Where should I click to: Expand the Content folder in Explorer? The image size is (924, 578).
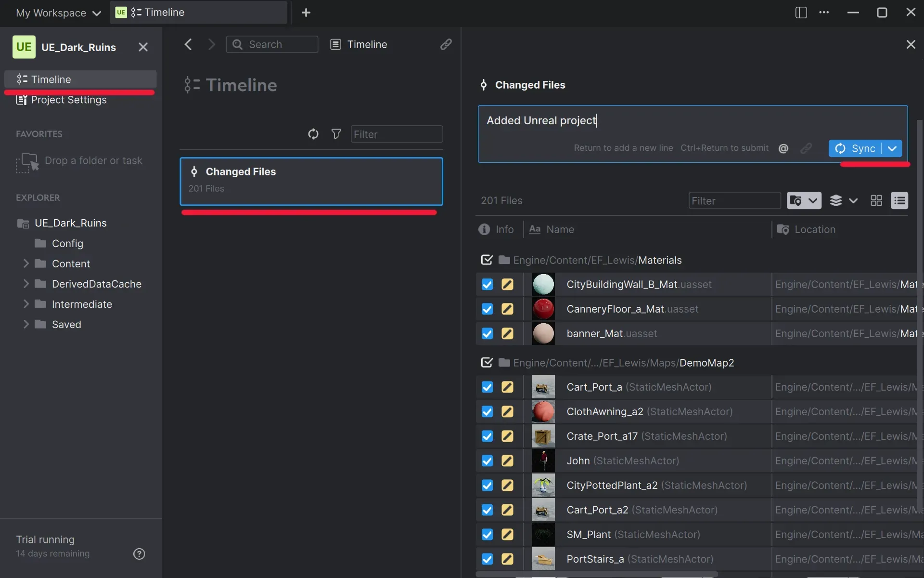(x=26, y=263)
